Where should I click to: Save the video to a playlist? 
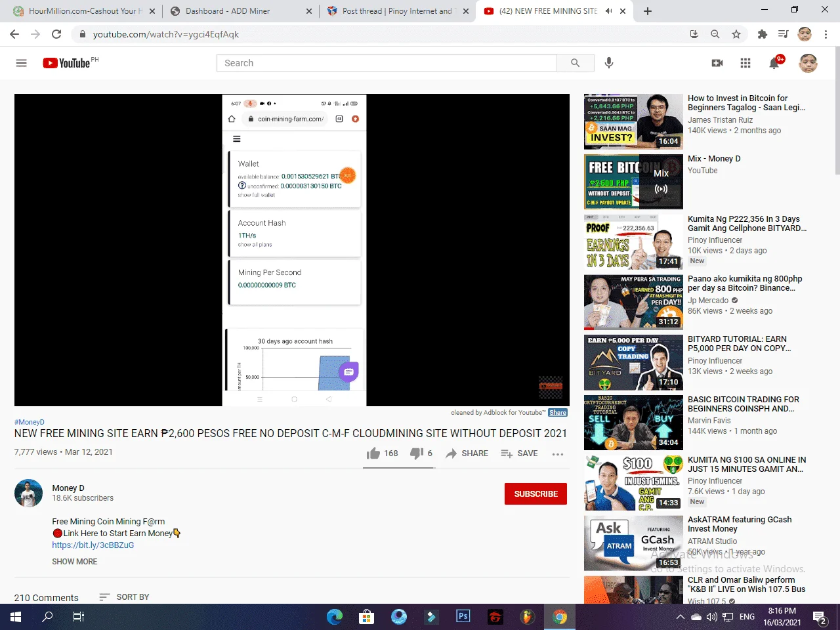[519, 453]
